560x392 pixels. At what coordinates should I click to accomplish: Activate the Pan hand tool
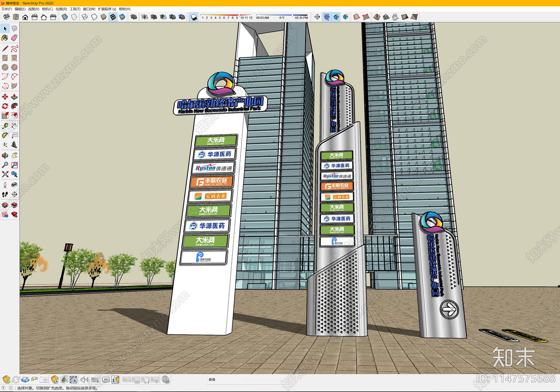point(14,156)
